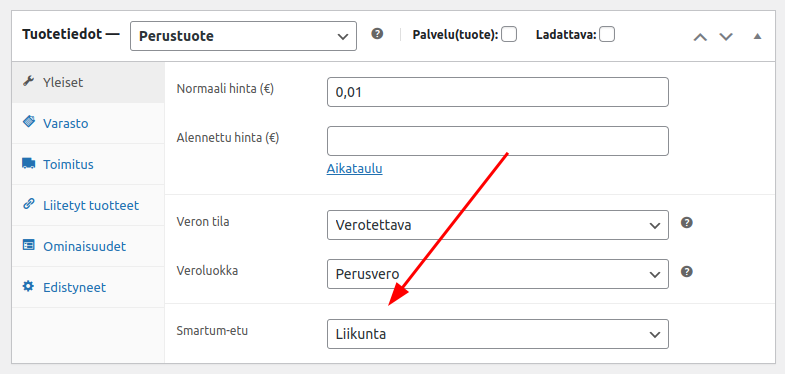Click the Smartum-etu label
785x374 pixels.
212,331
